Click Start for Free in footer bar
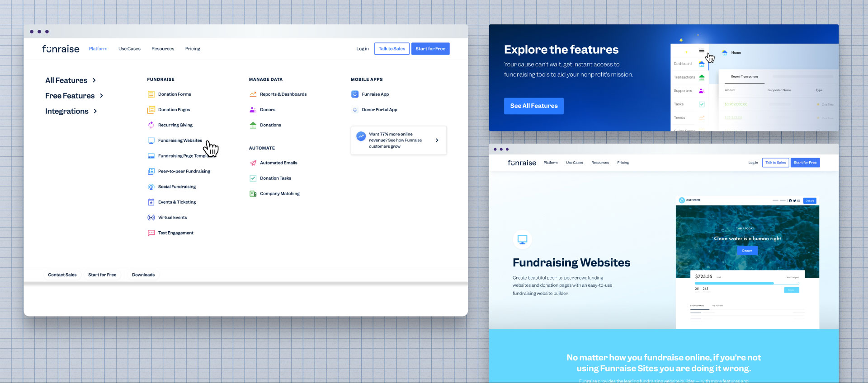Screen dimensions: 868x383 [102, 275]
